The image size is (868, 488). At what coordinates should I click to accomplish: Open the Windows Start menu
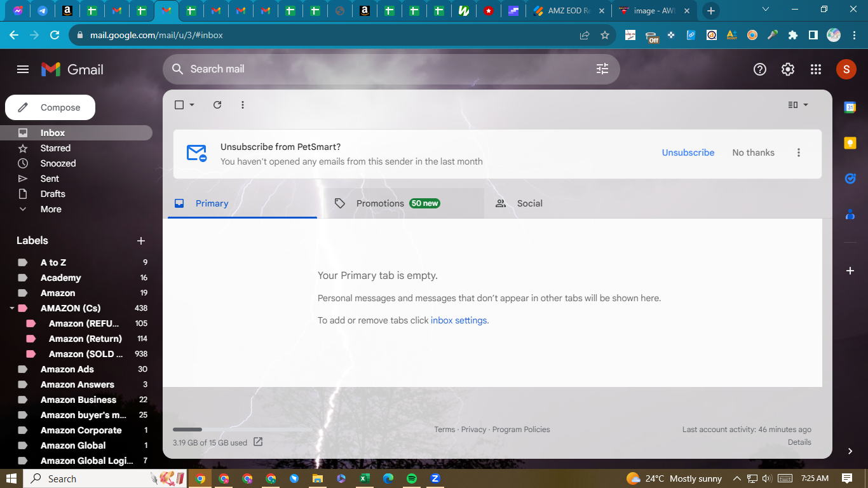(11, 478)
